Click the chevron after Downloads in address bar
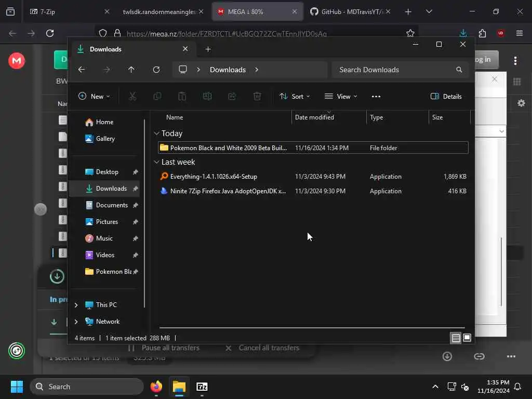The width and height of the screenshot is (532, 399). (x=257, y=70)
